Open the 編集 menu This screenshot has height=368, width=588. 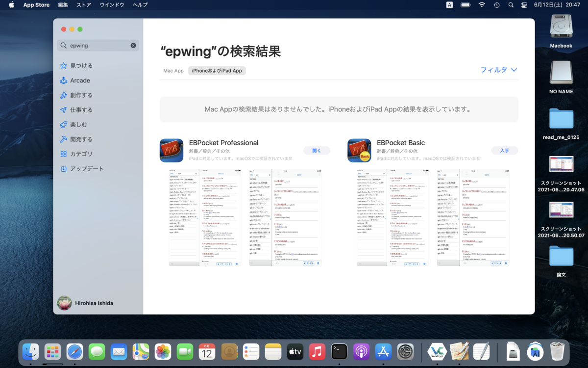pos(63,5)
